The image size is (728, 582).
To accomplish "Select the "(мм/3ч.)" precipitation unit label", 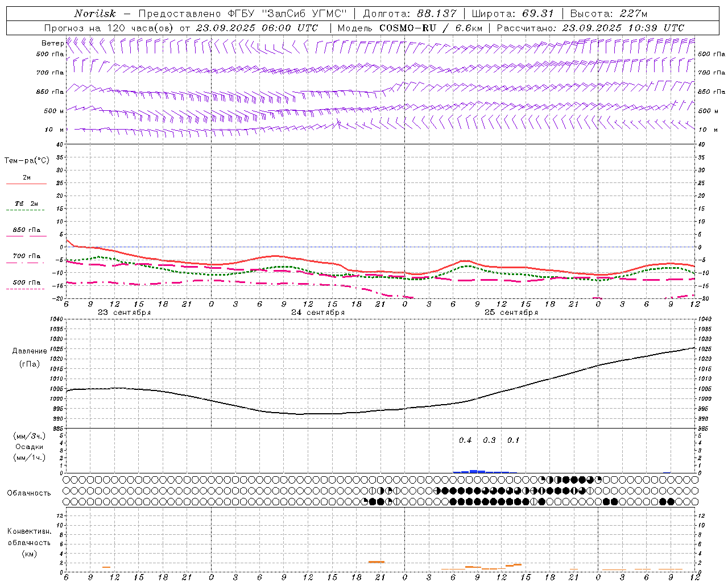I will pyautogui.click(x=29, y=436).
